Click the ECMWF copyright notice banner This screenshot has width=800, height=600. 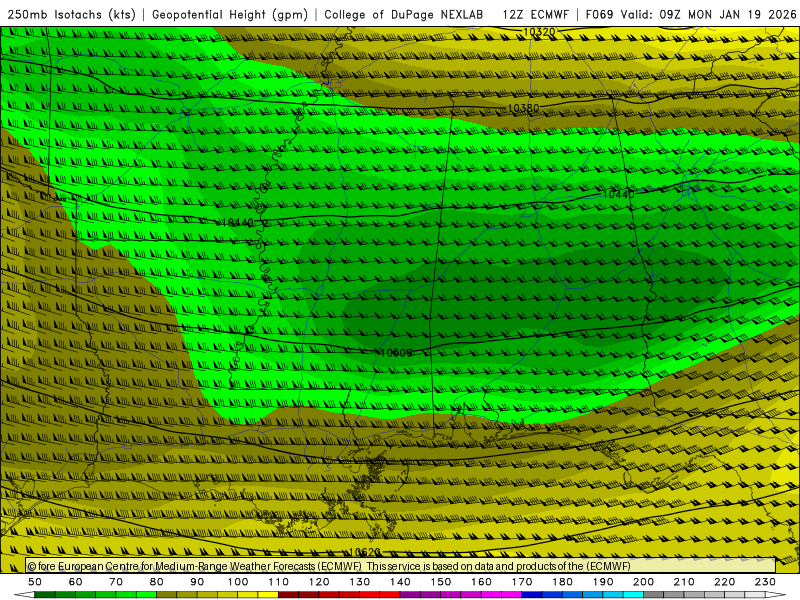(401, 565)
